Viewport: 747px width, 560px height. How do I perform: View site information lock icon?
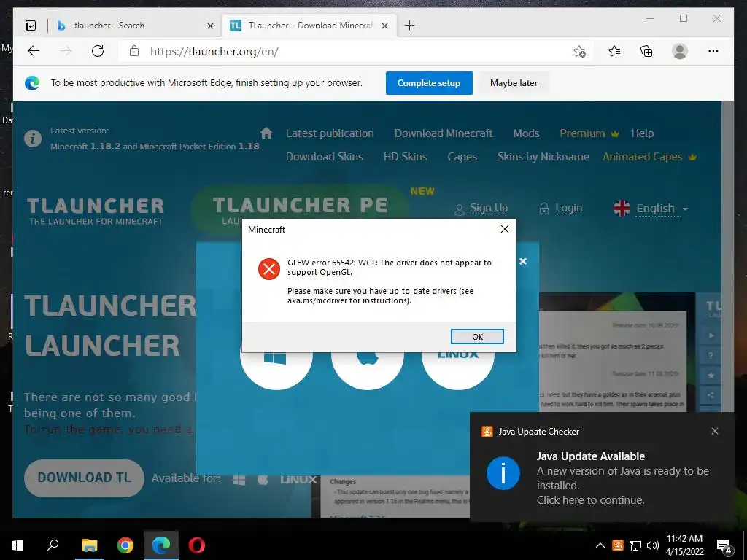134,51
